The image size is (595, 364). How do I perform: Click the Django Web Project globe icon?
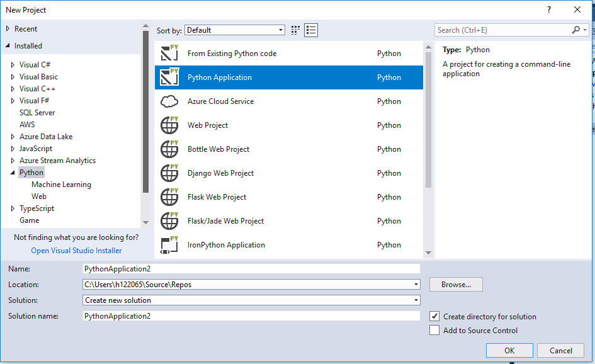coord(169,173)
